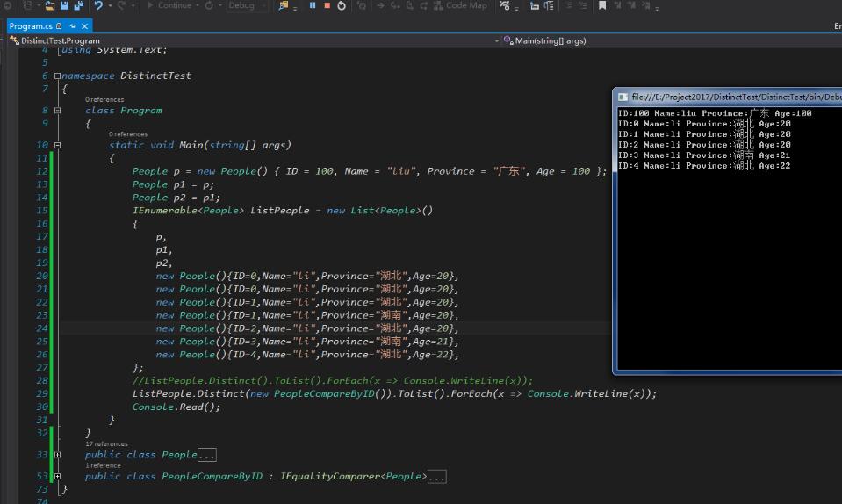Click the "17 references" CodeLens link

(x=106, y=444)
